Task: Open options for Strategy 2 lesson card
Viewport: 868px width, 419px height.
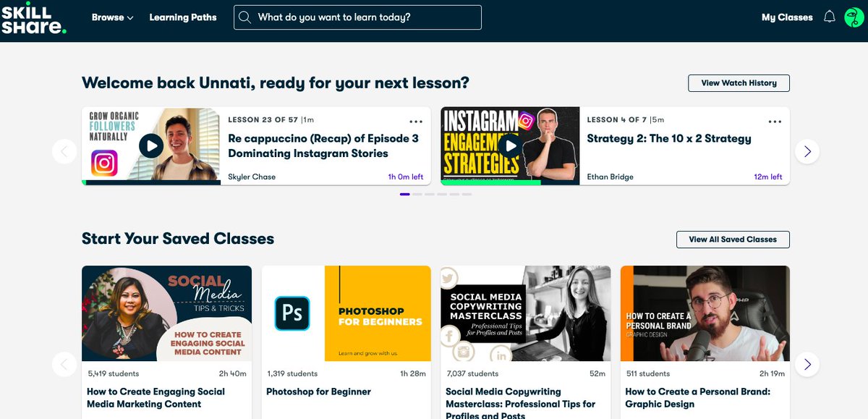Action: coord(775,122)
